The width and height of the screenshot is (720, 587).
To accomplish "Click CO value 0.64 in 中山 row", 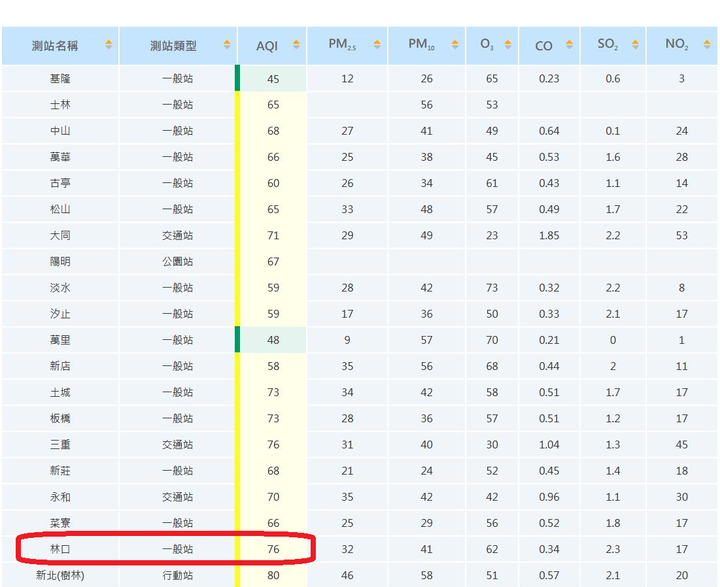I will [549, 131].
